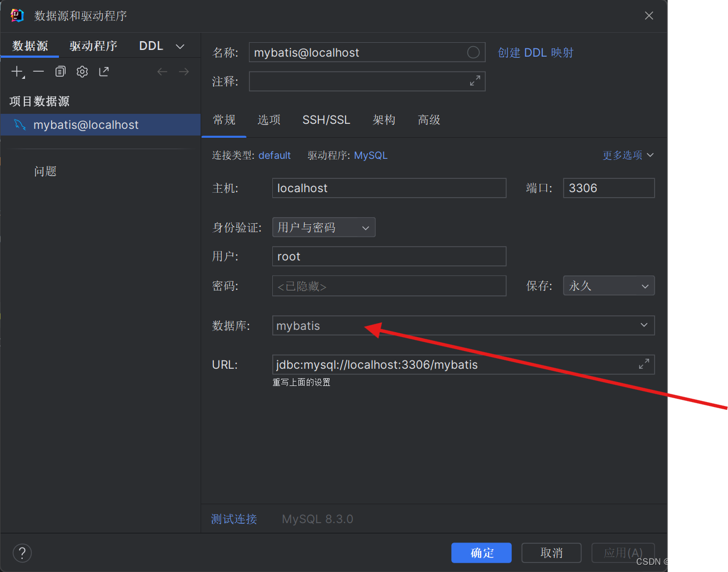Select mybatis@localhost in data source list

click(x=101, y=124)
